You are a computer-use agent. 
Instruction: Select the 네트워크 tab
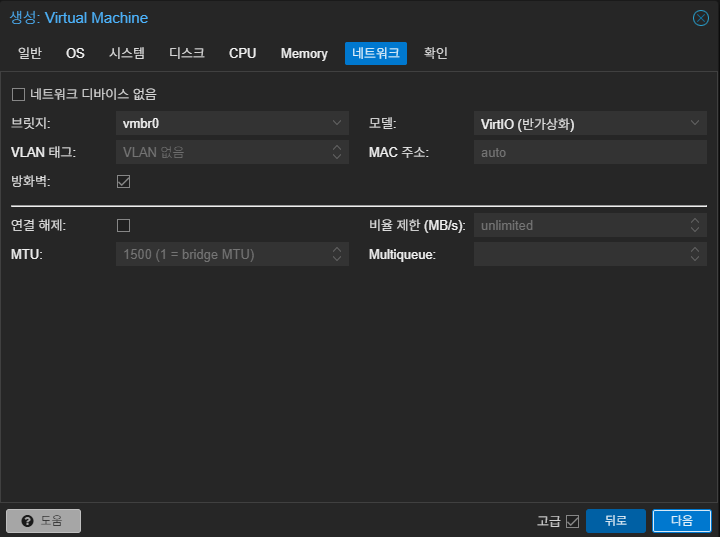pyautogui.click(x=376, y=53)
